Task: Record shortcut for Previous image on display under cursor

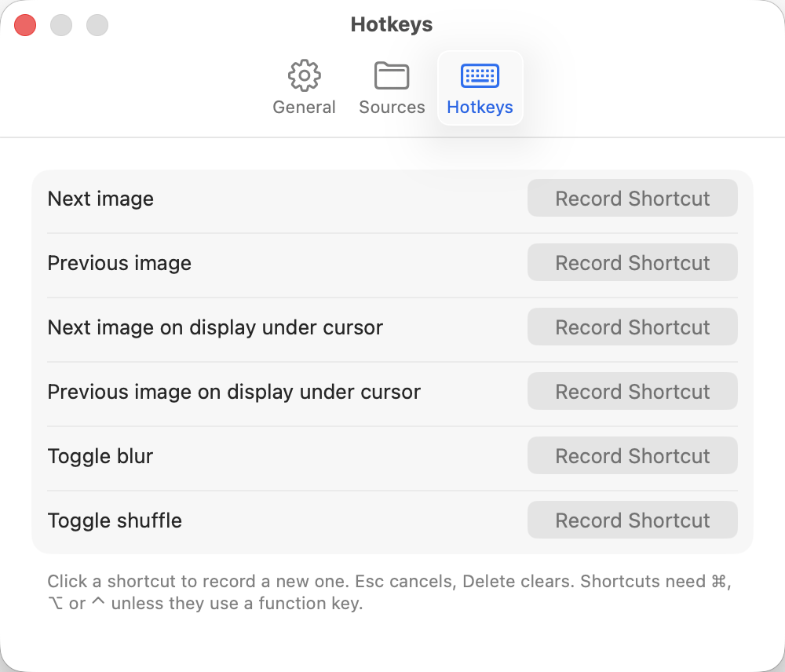Action: (x=632, y=391)
